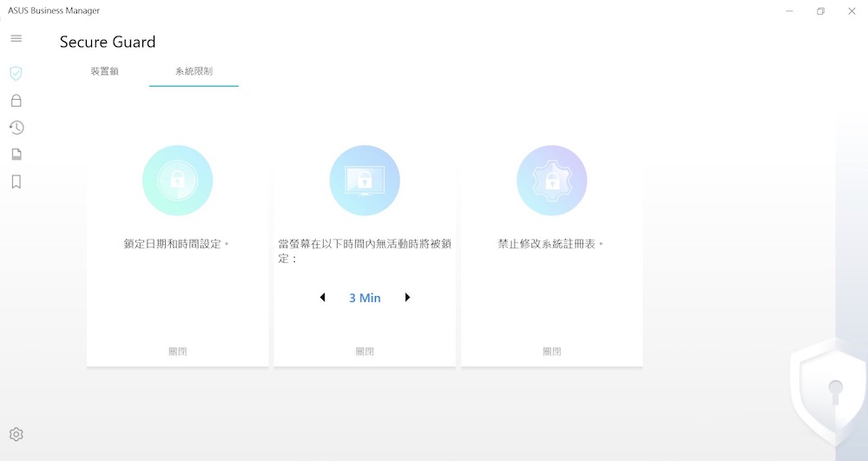Select the 系統限制 tab

click(194, 71)
